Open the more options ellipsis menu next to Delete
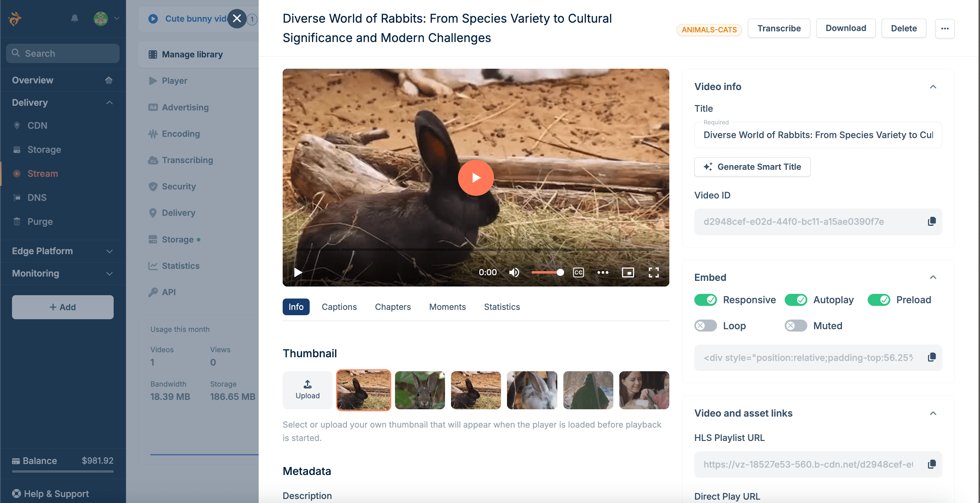The width and height of the screenshot is (980, 503). (x=945, y=29)
